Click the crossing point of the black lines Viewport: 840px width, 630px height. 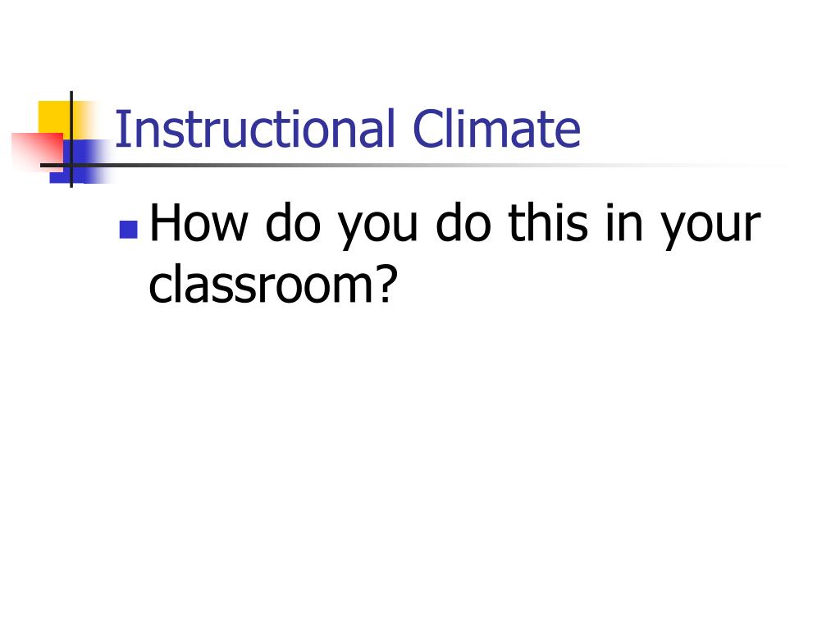[x=71, y=165]
